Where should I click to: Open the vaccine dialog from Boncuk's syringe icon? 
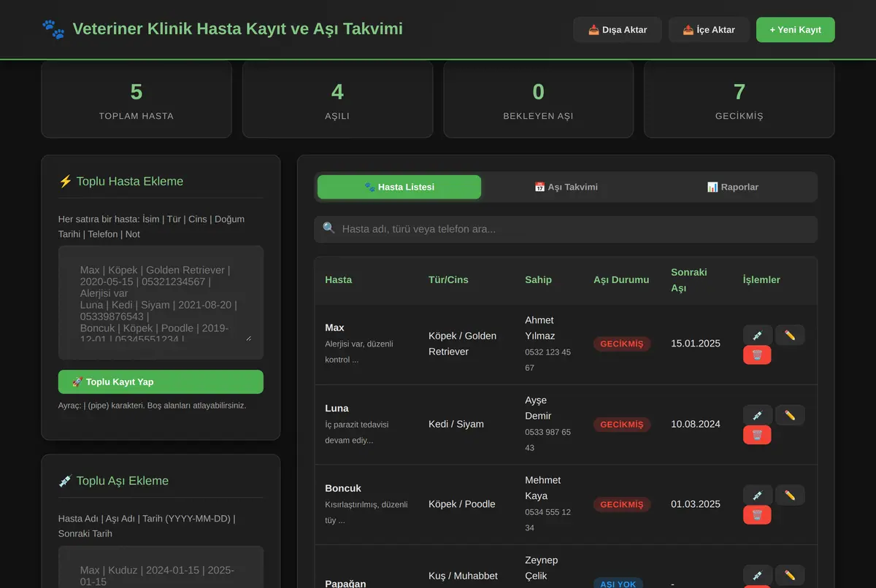pyautogui.click(x=758, y=495)
